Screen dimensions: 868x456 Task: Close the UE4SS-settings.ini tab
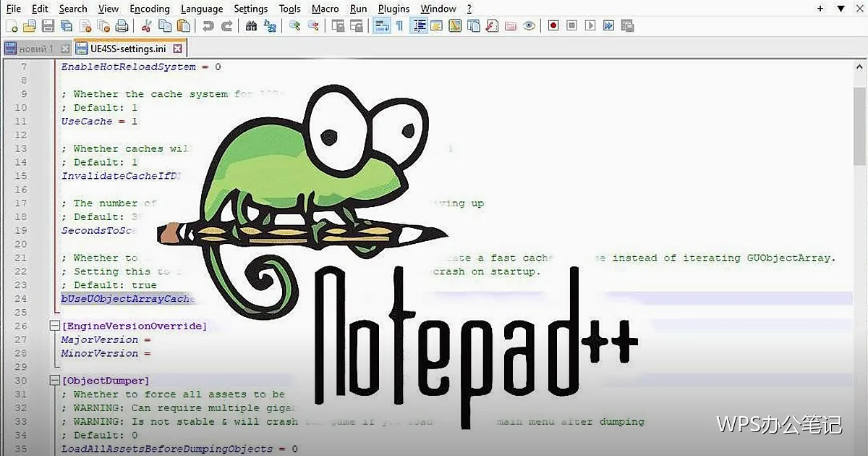pos(176,48)
